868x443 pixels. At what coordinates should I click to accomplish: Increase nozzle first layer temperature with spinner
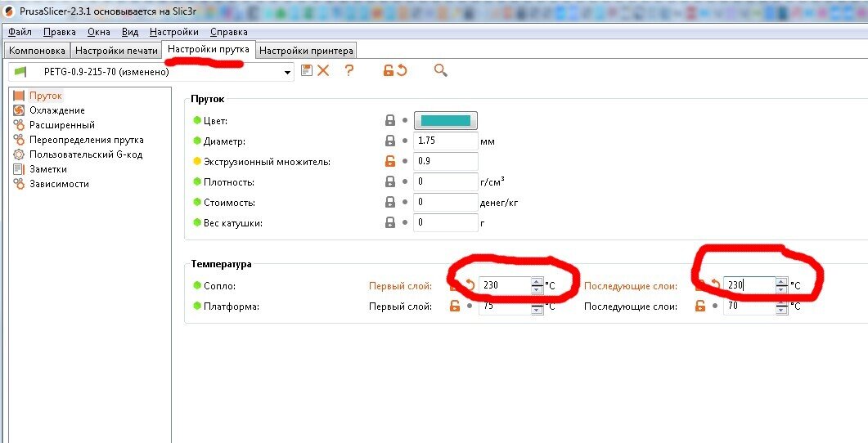coord(537,281)
